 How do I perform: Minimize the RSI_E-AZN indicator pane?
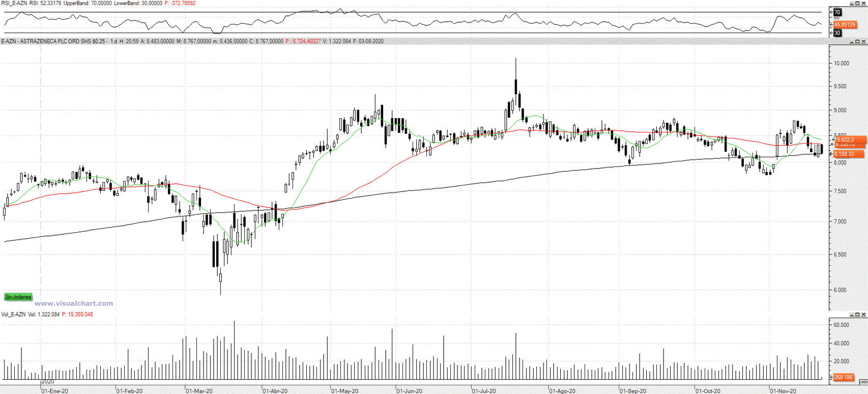[x=852, y=3]
